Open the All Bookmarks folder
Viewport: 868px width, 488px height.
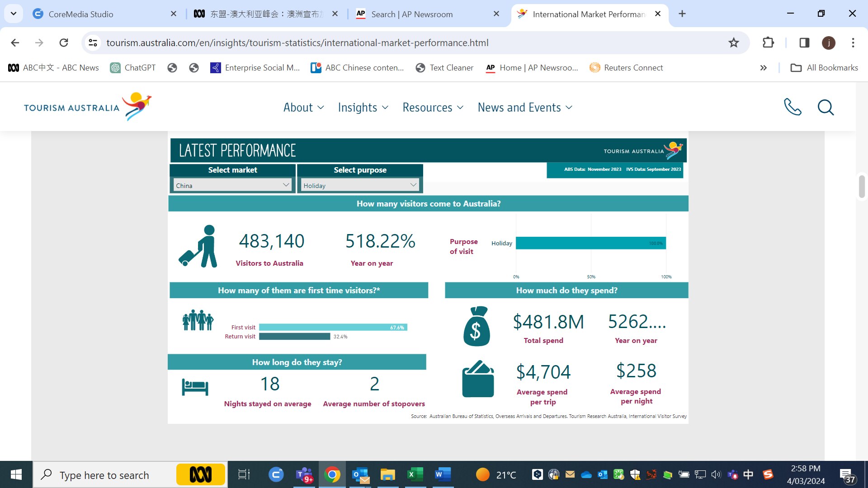click(824, 68)
